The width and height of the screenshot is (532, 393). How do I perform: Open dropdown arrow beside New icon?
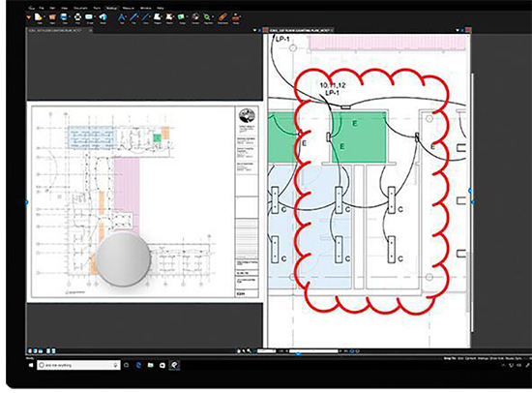[44, 16]
